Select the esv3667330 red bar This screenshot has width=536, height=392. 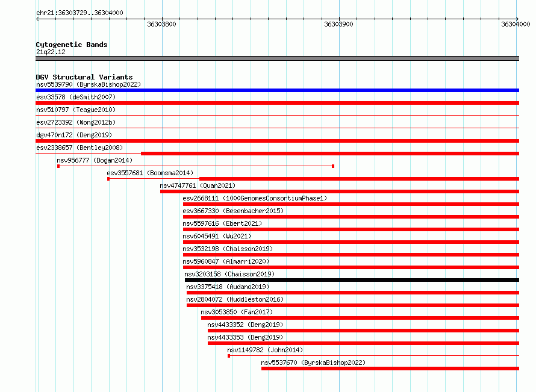click(351, 217)
